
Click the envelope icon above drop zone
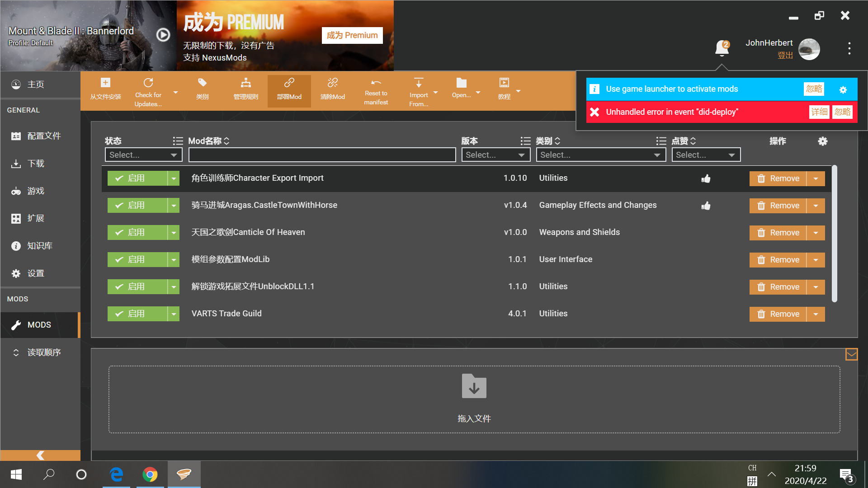coord(851,354)
